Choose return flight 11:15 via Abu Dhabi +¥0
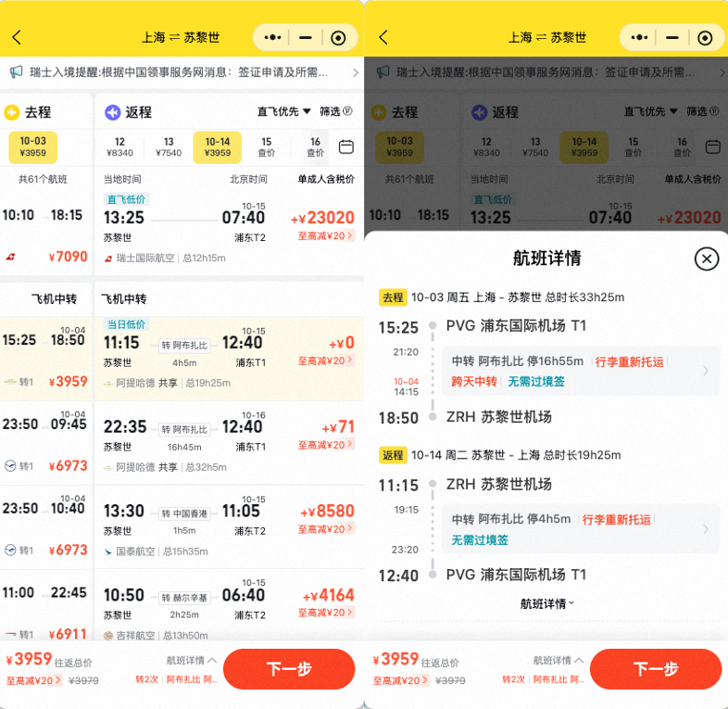This screenshot has height=709, width=728. pyautogui.click(x=229, y=359)
